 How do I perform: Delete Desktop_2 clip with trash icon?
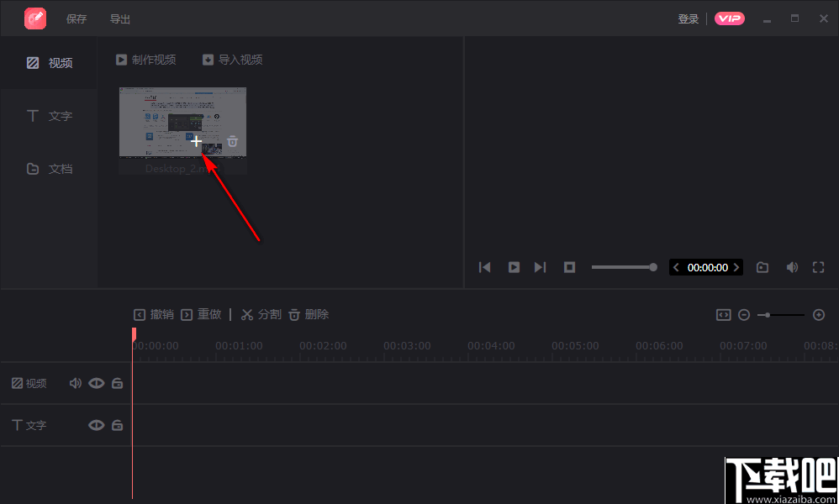(232, 142)
